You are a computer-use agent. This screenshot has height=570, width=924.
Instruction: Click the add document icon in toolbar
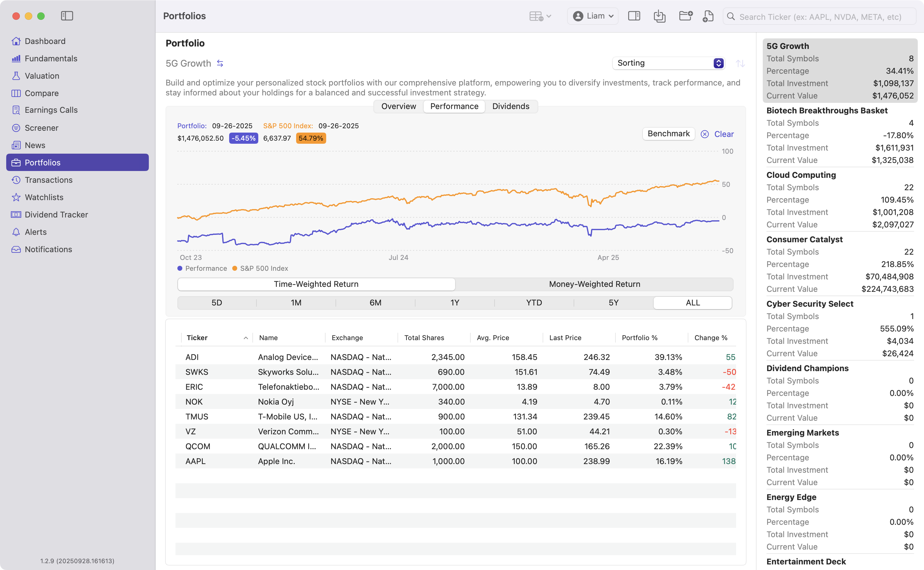[708, 16]
